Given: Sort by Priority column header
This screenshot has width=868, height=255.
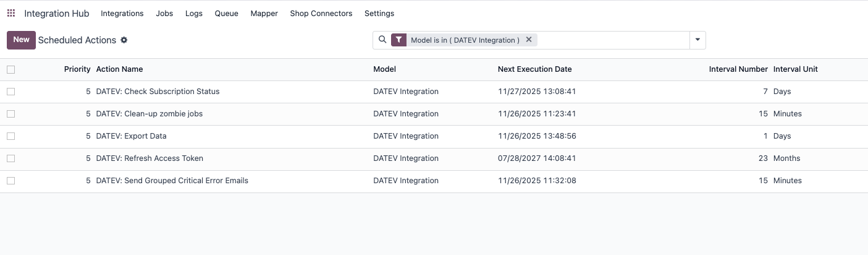Looking at the screenshot, I should tap(77, 69).
